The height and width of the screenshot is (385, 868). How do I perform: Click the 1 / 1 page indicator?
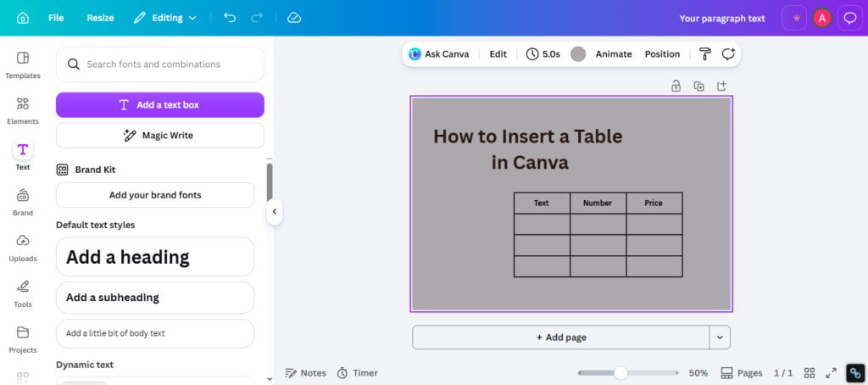tap(783, 373)
